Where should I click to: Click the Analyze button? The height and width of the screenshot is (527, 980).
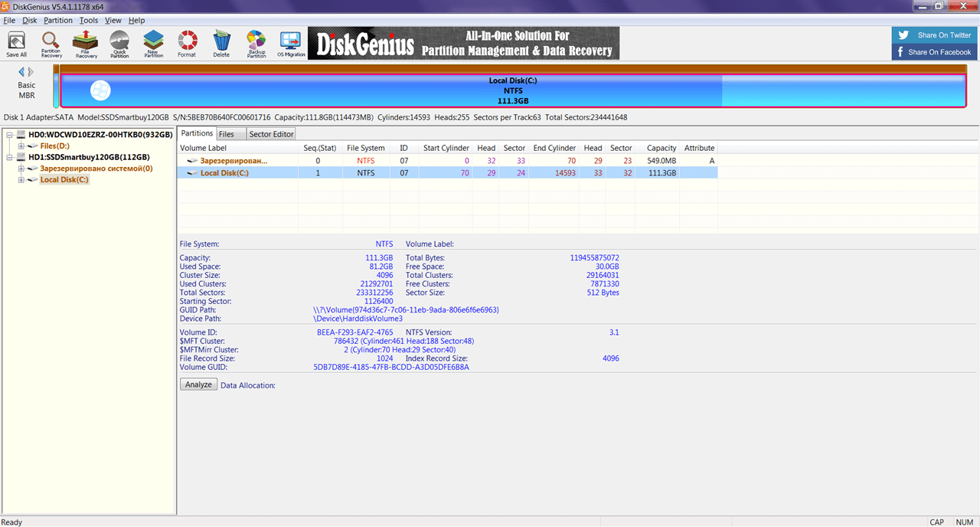click(198, 385)
